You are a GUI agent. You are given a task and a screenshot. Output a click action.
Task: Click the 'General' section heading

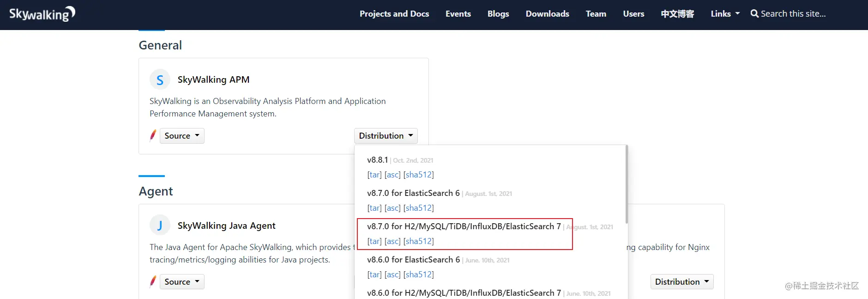click(x=160, y=45)
